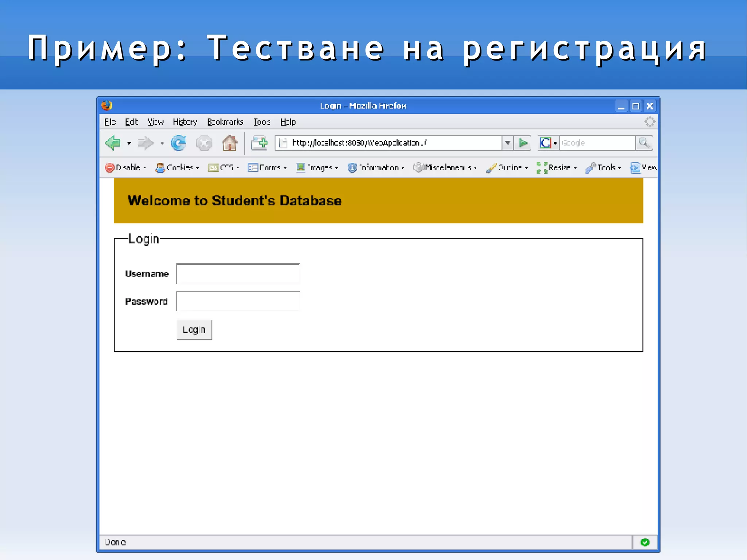747x560 pixels.
Task: Open the Bookmarks menu
Action: (225, 122)
